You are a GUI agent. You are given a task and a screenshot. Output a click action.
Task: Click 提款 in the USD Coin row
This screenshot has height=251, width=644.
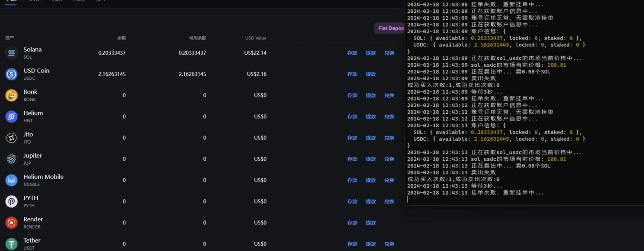tap(371, 74)
